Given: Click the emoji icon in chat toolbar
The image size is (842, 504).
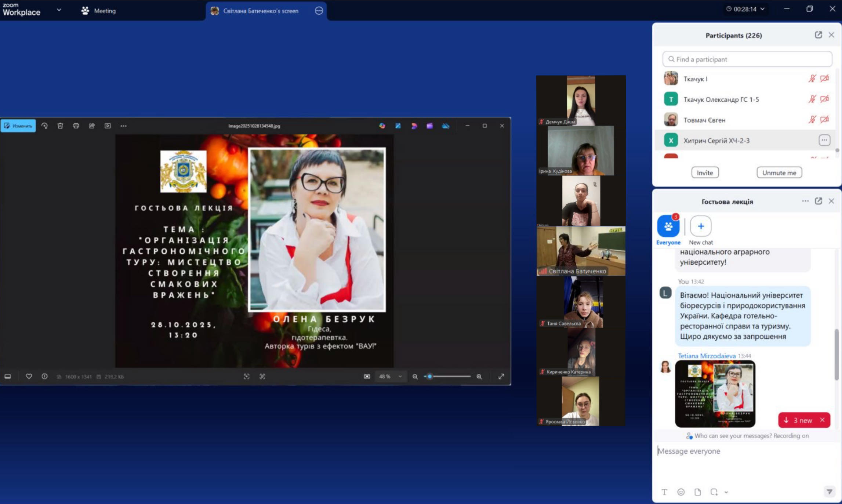Looking at the screenshot, I should point(681,492).
